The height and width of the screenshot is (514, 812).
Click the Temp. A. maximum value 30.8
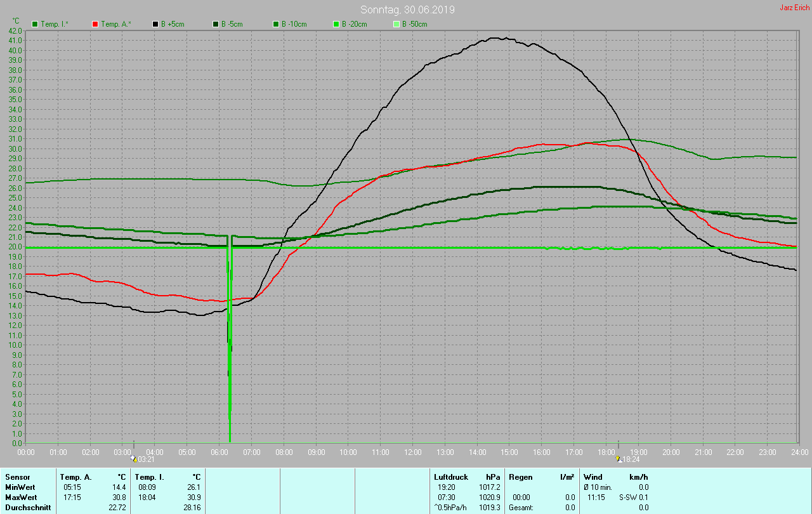point(119,497)
